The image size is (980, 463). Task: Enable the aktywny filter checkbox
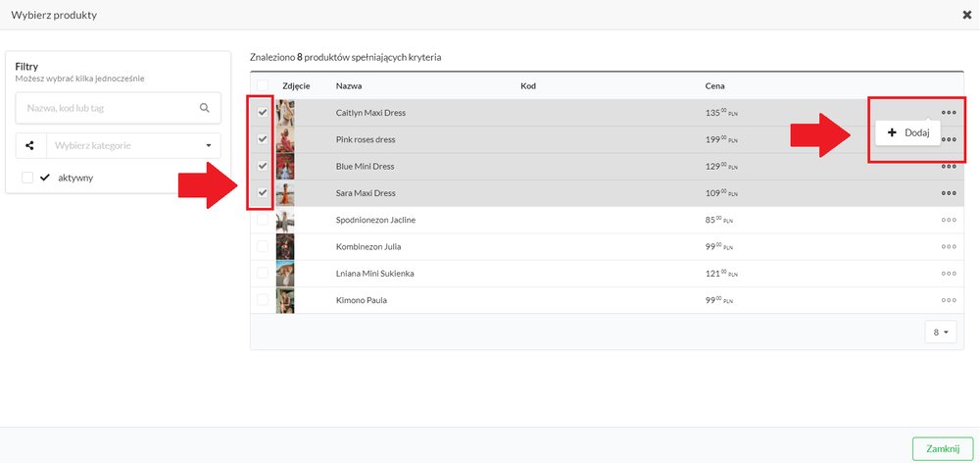(x=26, y=178)
